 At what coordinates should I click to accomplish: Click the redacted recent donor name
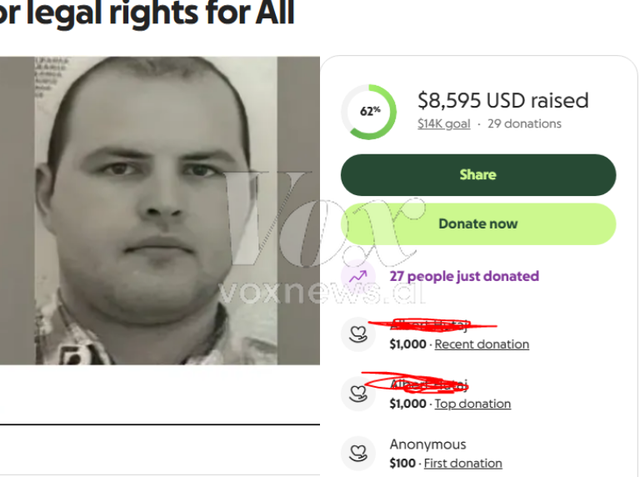tap(429, 325)
